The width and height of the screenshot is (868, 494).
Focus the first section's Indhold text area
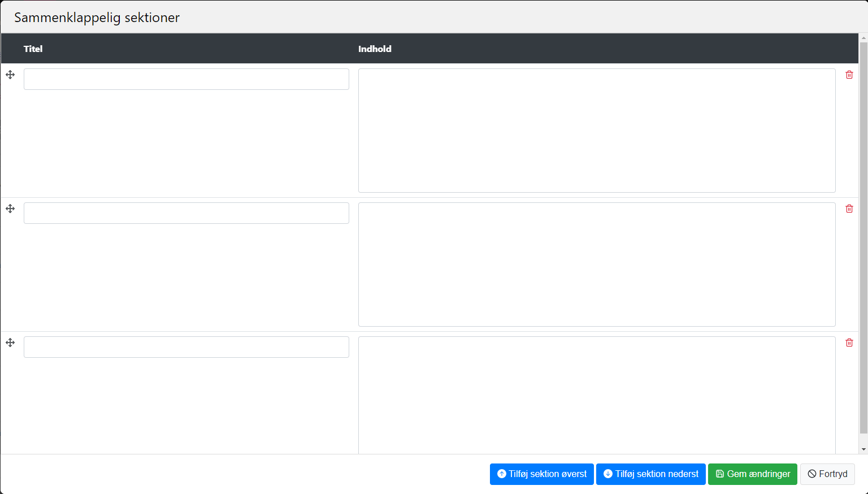tap(596, 131)
